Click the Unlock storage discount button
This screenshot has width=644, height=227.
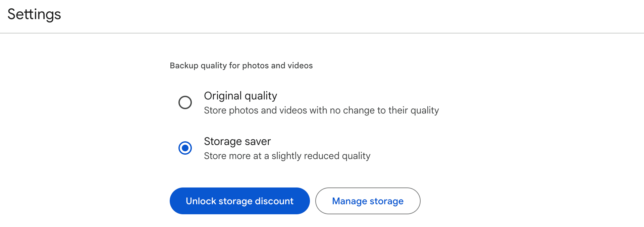tap(239, 201)
